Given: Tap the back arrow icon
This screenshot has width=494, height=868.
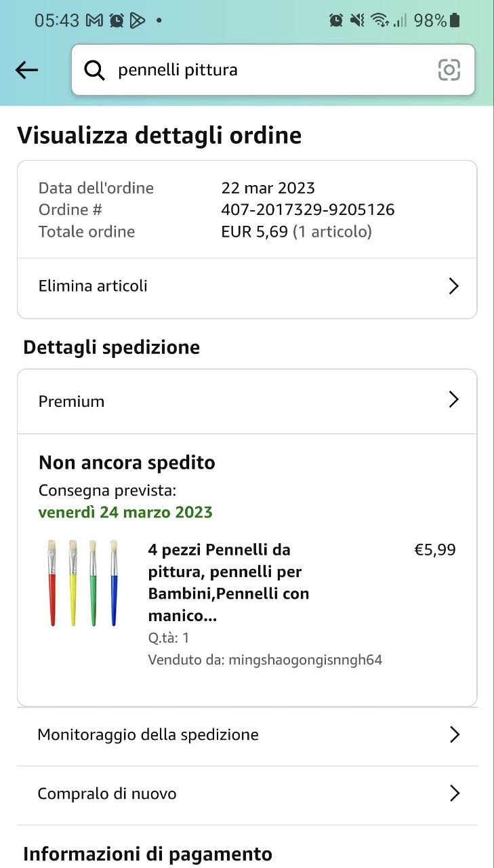Looking at the screenshot, I should coord(26,70).
